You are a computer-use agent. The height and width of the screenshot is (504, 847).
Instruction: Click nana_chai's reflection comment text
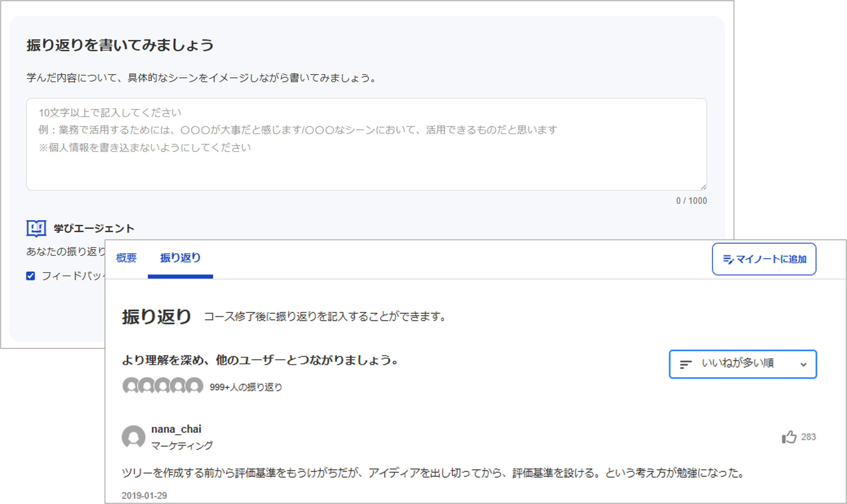click(433, 473)
